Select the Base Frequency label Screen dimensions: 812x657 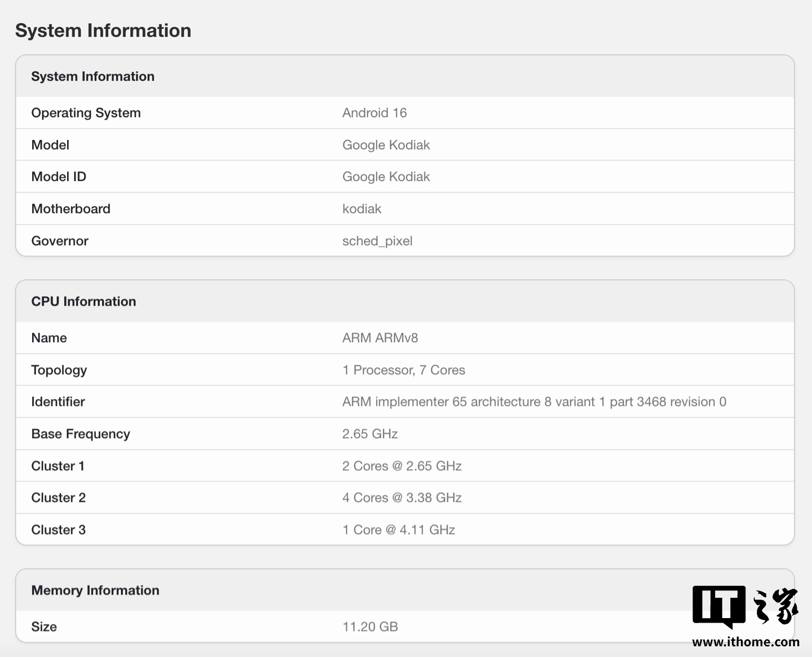point(81,434)
